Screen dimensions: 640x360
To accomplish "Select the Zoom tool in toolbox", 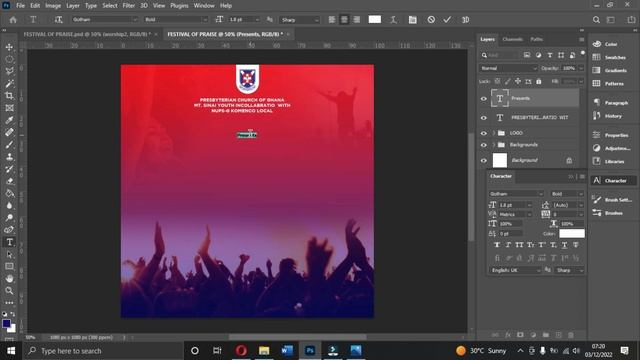I will (x=9, y=291).
